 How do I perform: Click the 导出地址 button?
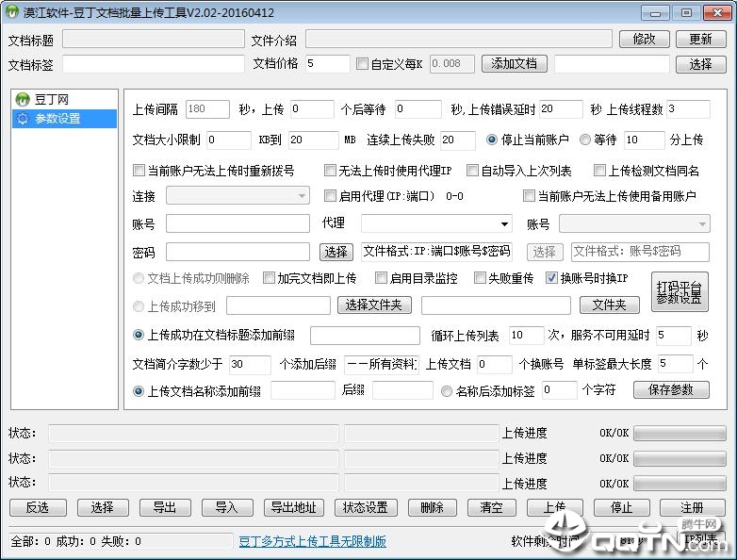[x=294, y=507]
